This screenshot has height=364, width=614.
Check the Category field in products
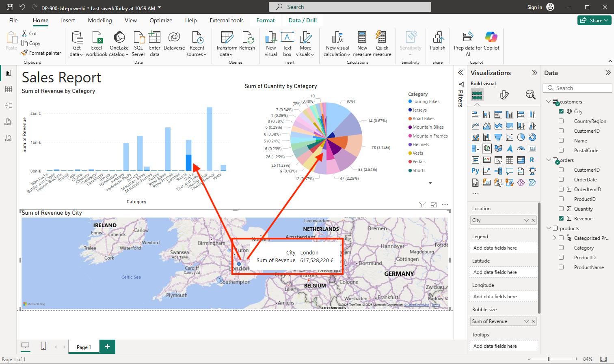(561, 248)
